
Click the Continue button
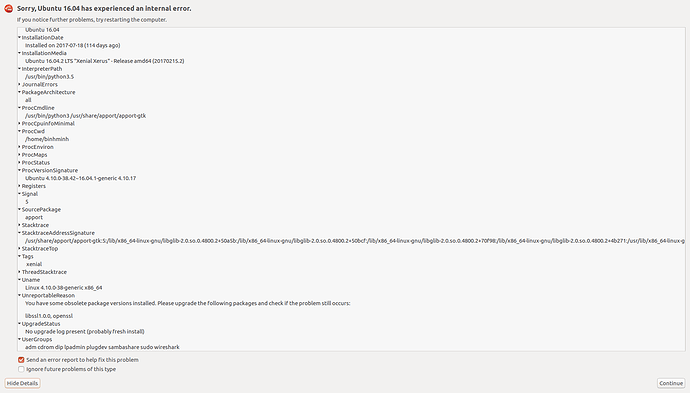(x=671, y=383)
